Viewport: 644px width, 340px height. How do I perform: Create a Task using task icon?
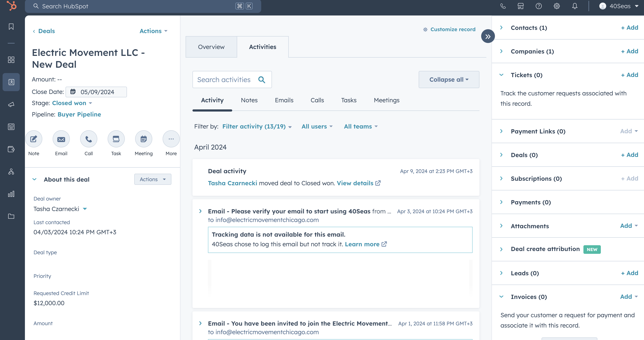tap(116, 139)
